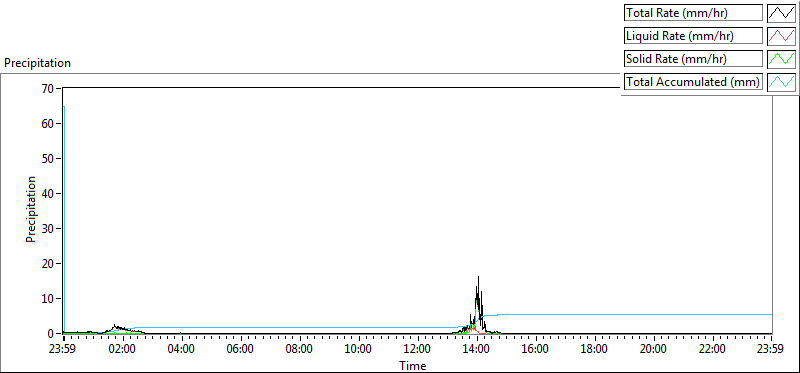
Task: Click the 70 value on the Y axis
Action: click(49, 88)
